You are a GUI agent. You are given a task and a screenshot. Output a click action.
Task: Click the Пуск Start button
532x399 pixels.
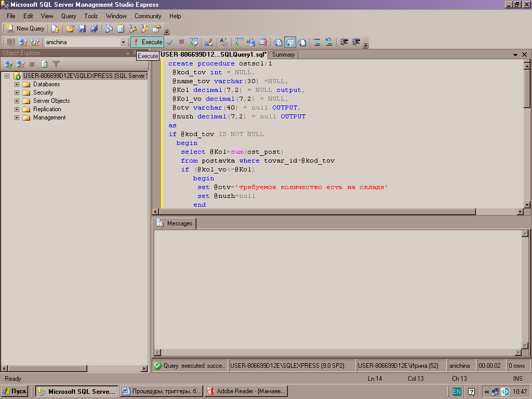click(x=14, y=391)
